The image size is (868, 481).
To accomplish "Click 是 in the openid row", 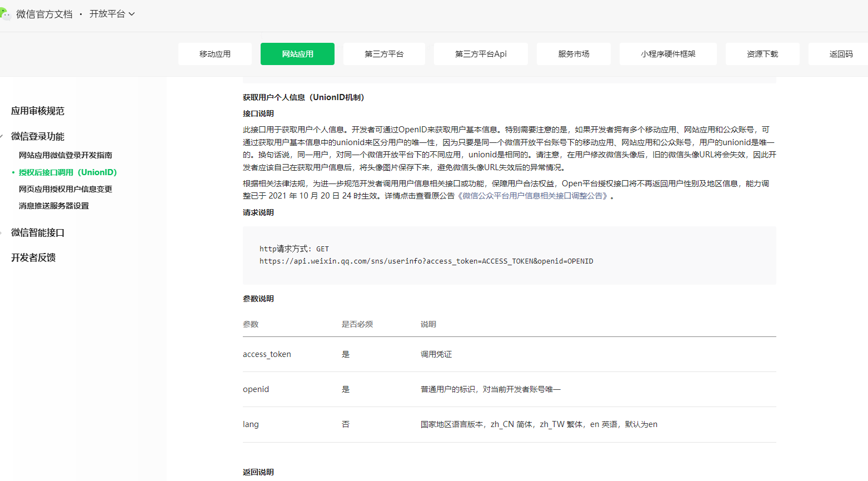I will click(346, 389).
